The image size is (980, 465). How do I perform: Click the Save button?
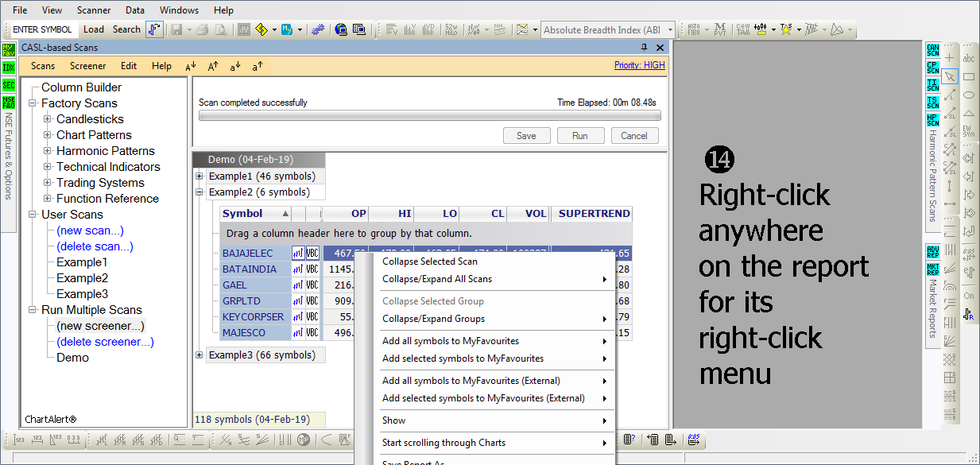(x=526, y=136)
